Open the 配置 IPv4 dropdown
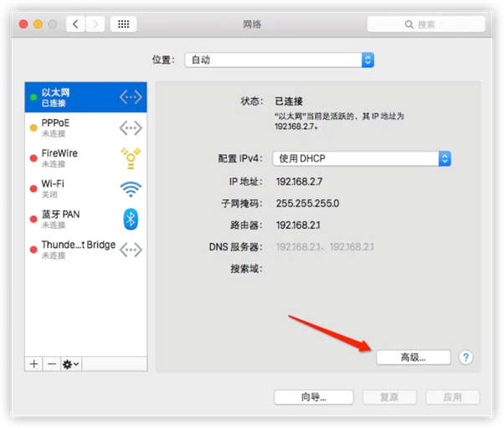Viewport: 504px width, 428px height. coord(362,158)
